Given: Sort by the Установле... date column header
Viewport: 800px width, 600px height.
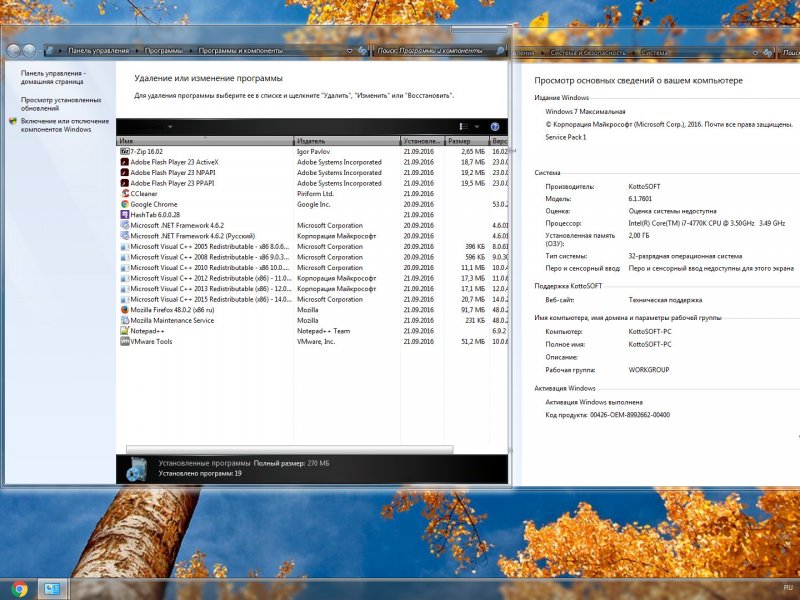Looking at the screenshot, I should 423,141.
